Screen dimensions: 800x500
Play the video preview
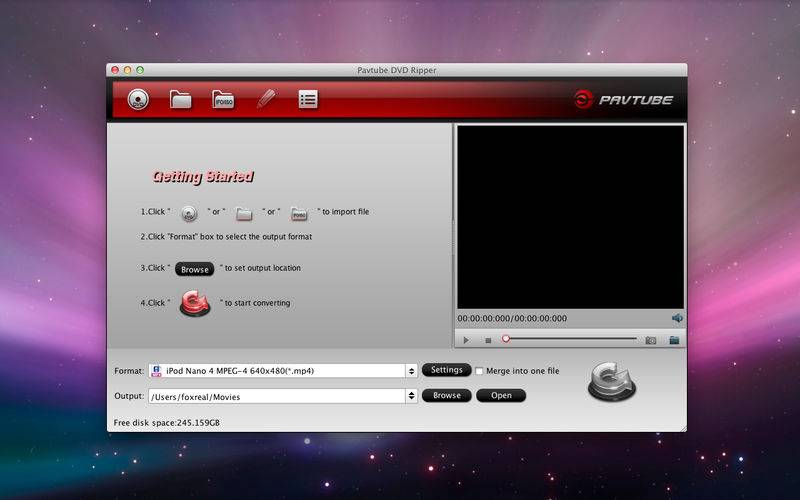click(466, 340)
